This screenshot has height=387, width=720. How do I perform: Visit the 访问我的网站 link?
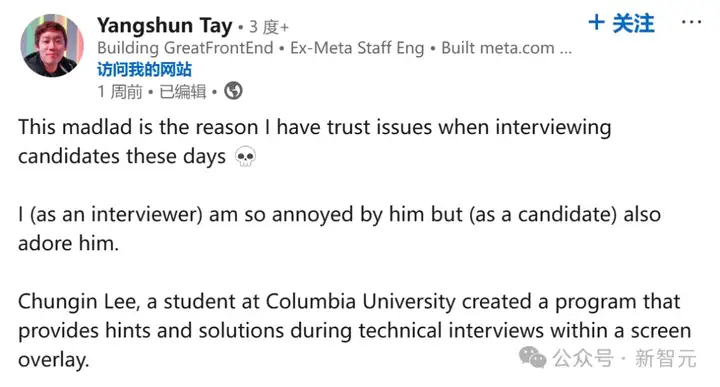click(144, 69)
